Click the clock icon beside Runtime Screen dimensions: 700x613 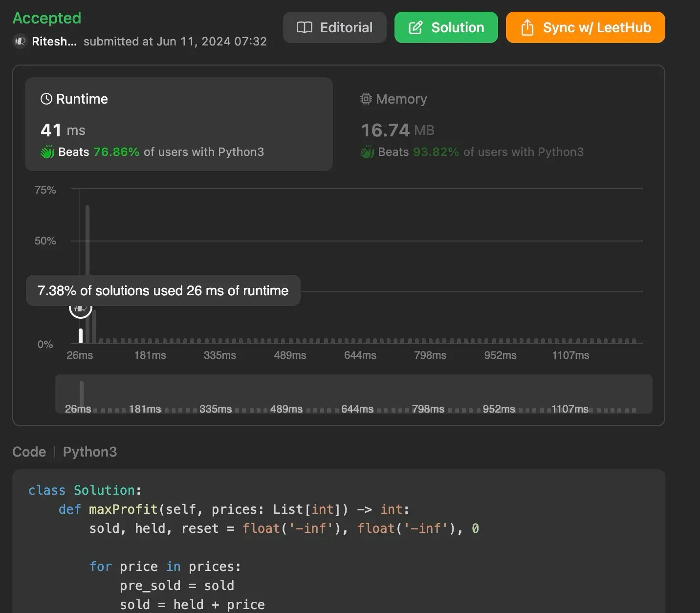click(x=45, y=98)
